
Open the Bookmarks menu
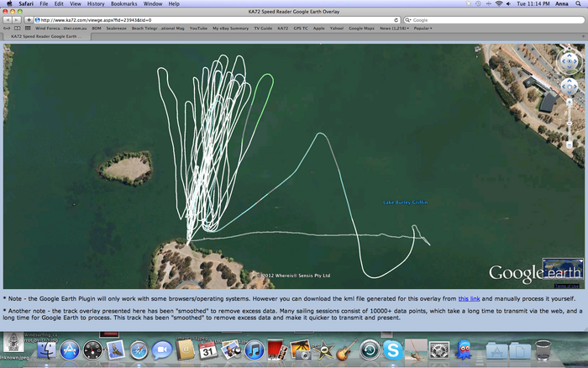tap(123, 4)
